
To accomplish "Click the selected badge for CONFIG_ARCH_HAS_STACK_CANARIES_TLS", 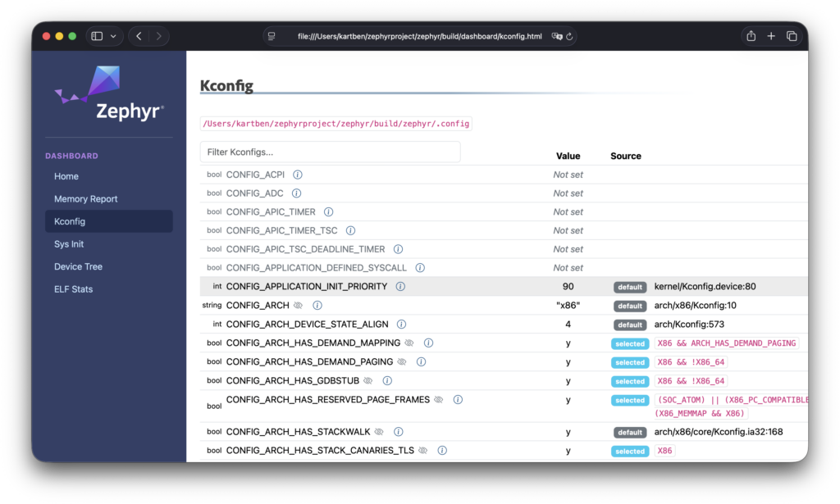I will pos(629,451).
